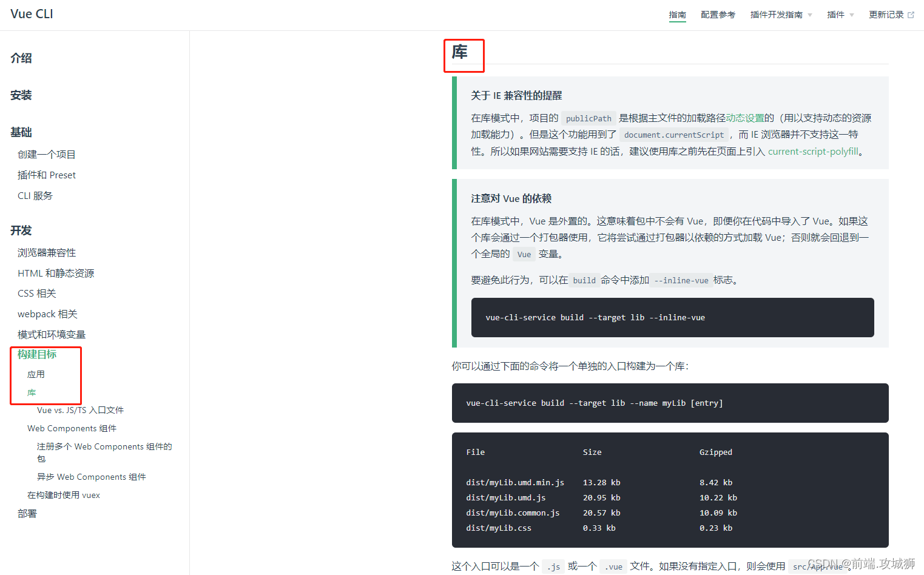
Task: Expand the 插件 dropdown menu
Action: point(840,15)
